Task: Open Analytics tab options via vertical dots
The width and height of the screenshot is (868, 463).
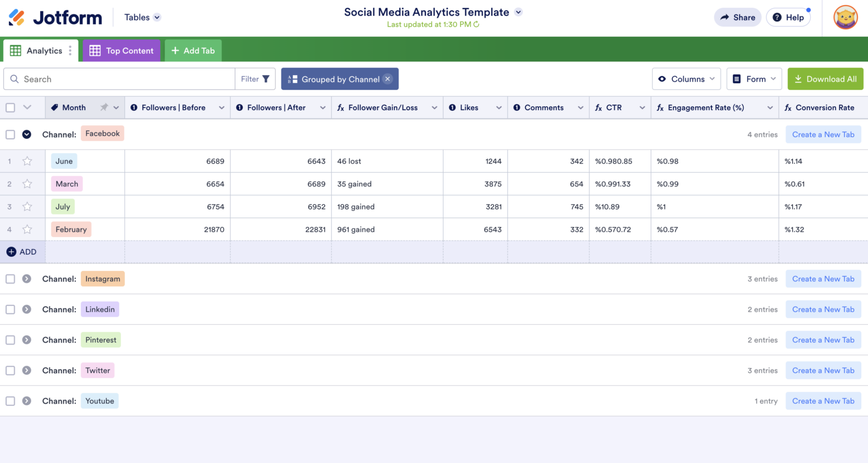Action: 71,50
